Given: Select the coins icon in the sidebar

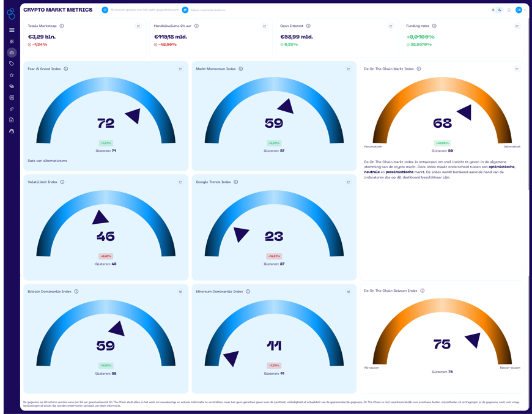Looking at the screenshot, I should pyautogui.click(x=11, y=86).
